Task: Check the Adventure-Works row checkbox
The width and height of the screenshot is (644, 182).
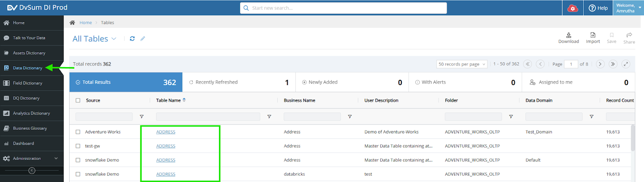Action: point(78,132)
